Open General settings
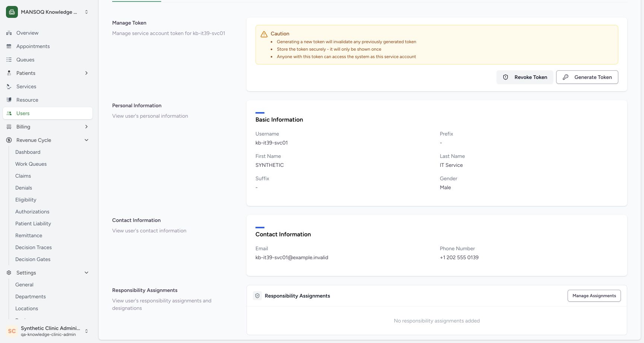The image size is (644, 343). [24, 285]
